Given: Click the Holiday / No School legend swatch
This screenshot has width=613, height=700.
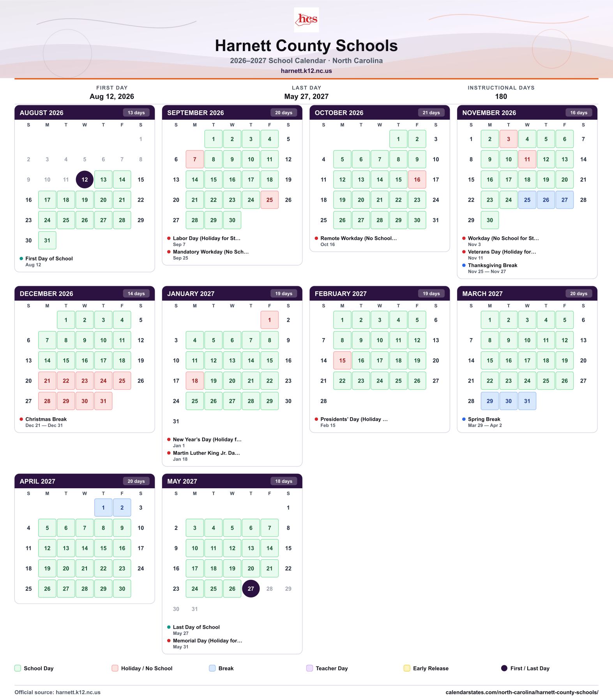Looking at the screenshot, I should point(115,668).
